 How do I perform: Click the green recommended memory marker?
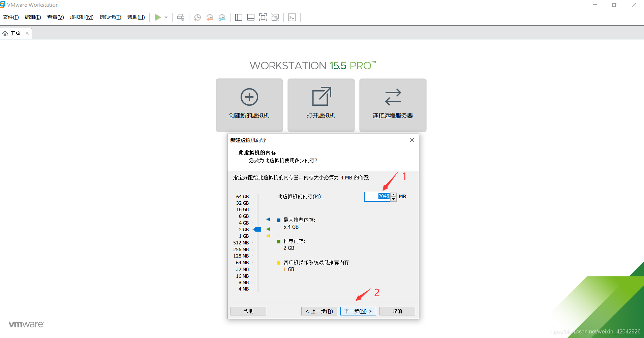coord(268,229)
